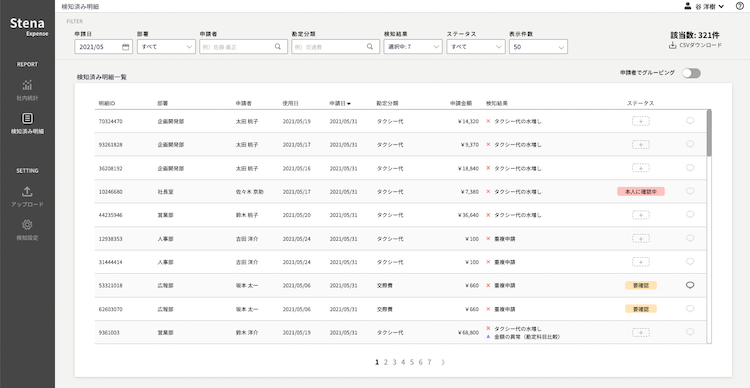750x388 pixels.
Task: Click 要確認 badge for row 53321018
Action: point(640,285)
